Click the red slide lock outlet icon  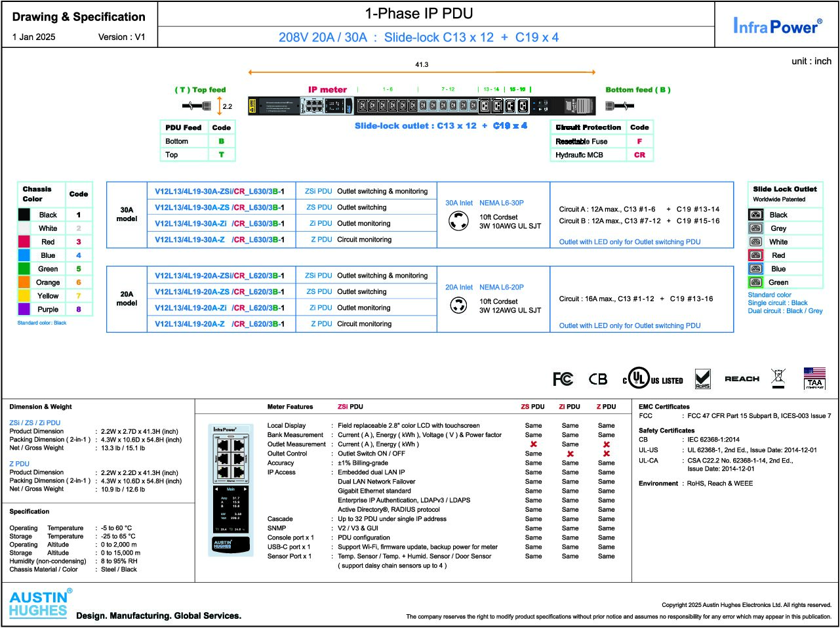(x=756, y=255)
